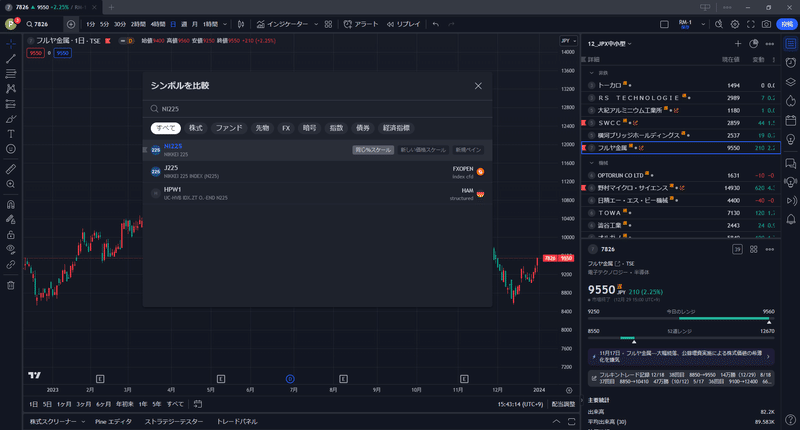The image size is (800, 430).
Task: Click the drawing link icon in the left toolbar
Action: [x=11, y=265]
